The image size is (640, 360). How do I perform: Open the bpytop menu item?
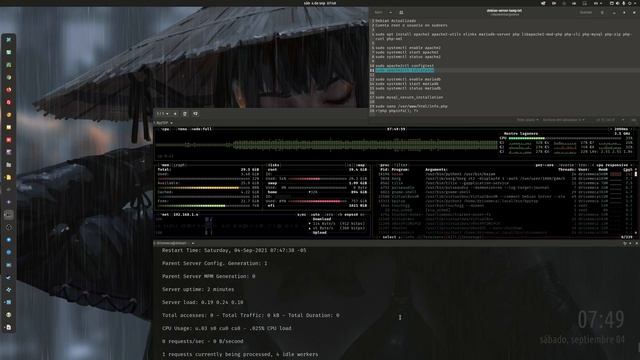point(182,129)
